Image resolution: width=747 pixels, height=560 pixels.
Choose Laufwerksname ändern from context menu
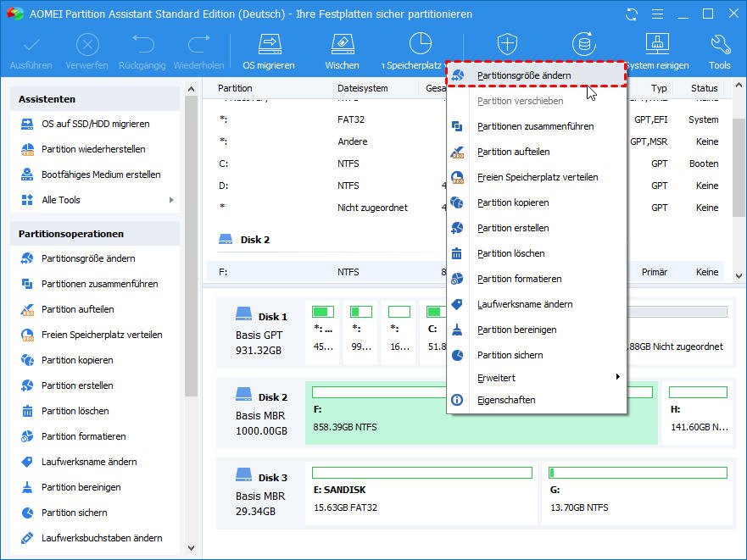click(x=536, y=304)
